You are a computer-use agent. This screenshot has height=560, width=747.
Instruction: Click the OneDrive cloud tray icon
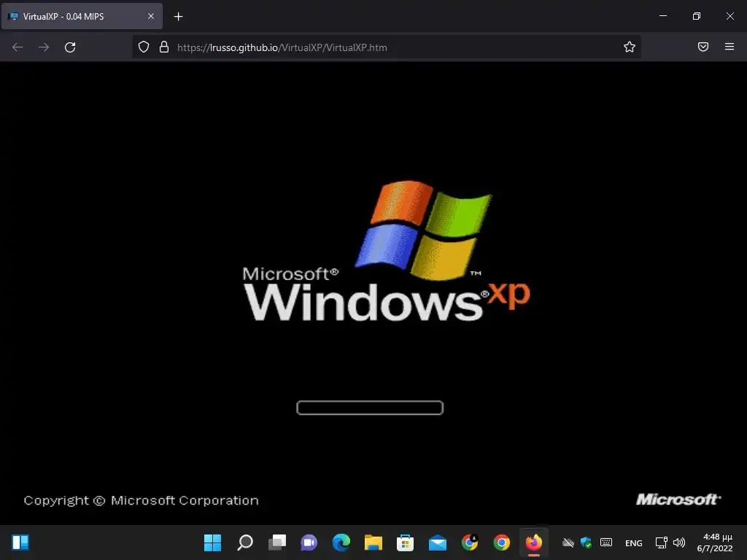tap(568, 542)
